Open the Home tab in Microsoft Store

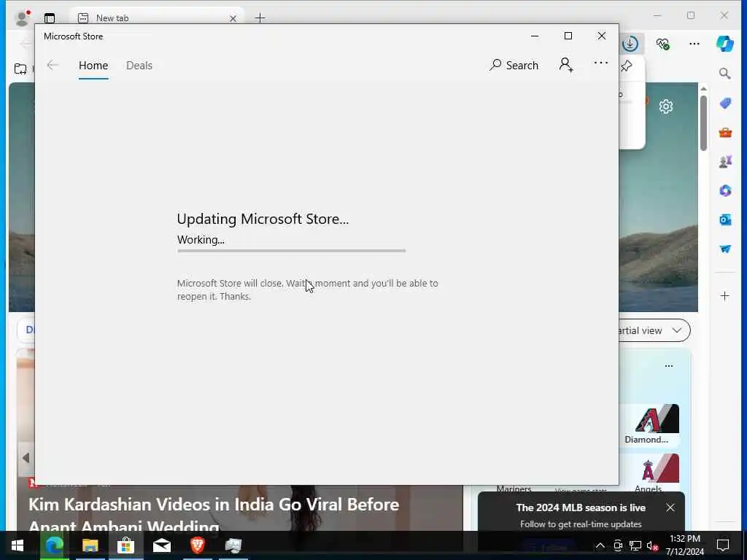[x=93, y=65]
